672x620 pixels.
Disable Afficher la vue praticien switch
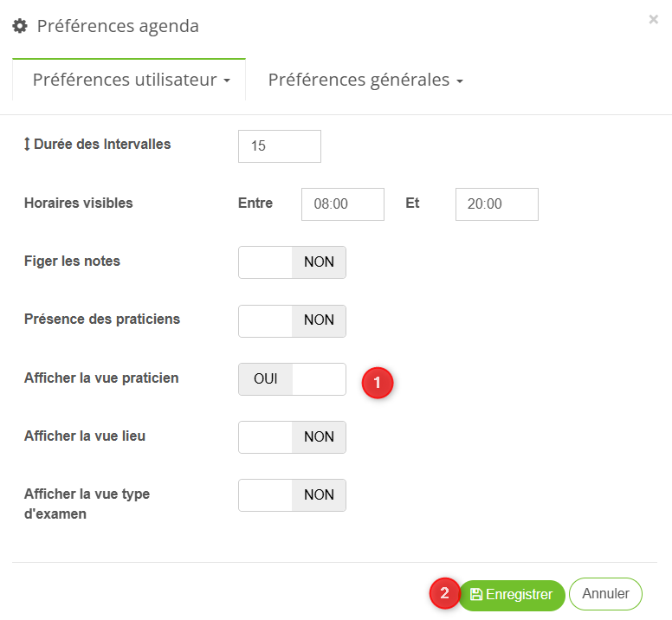pos(292,379)
